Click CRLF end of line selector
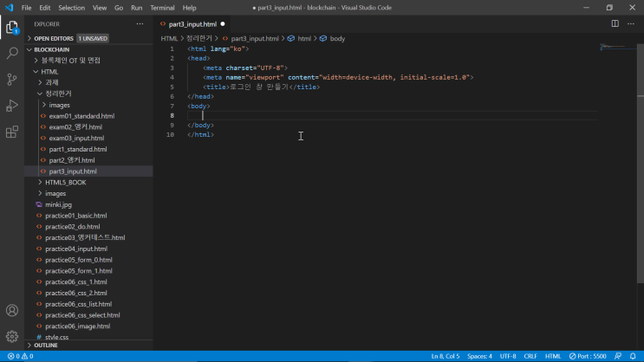 tap(530, 356)
